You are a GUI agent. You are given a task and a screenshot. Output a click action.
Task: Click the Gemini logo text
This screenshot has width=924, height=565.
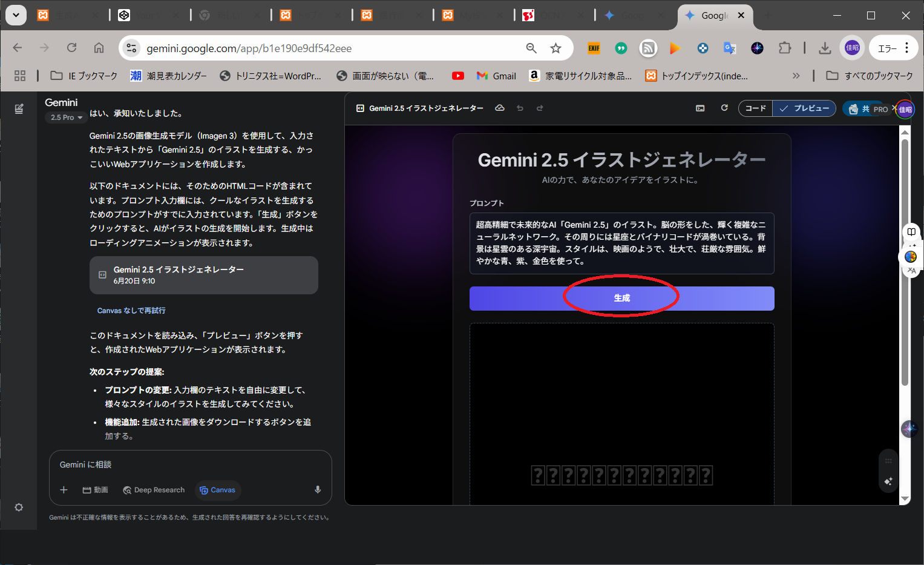point(61,102)
